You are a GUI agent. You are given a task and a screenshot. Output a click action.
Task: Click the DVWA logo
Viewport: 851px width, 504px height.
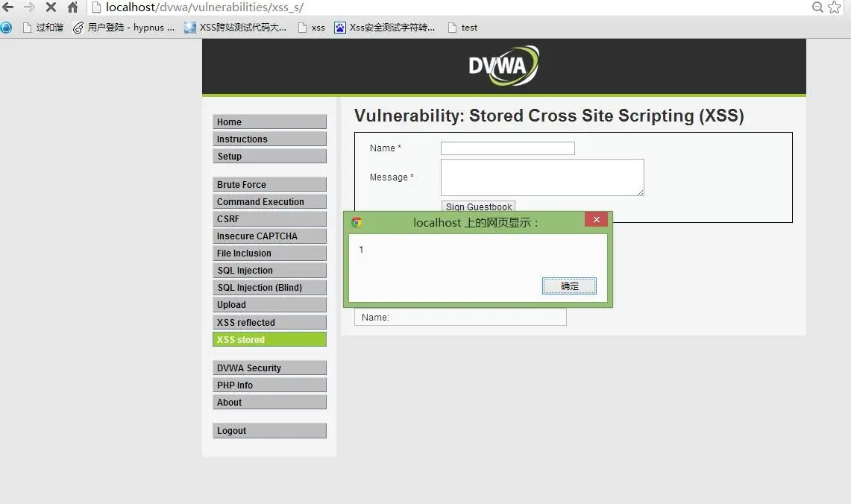click(503, 66)
